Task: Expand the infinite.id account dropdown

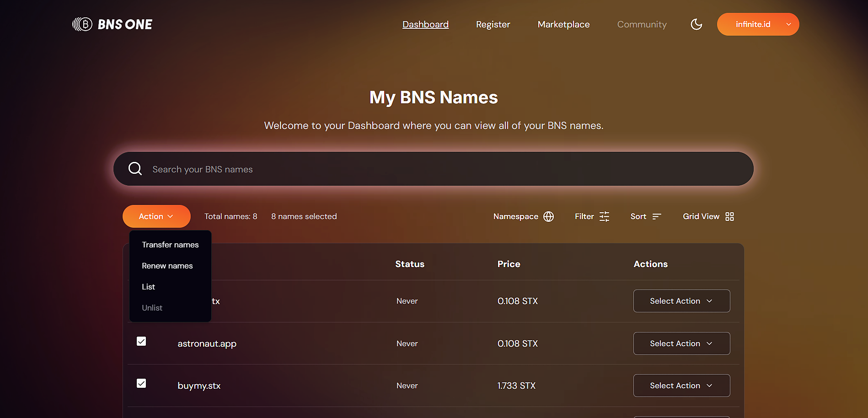Action: point(758,24)
